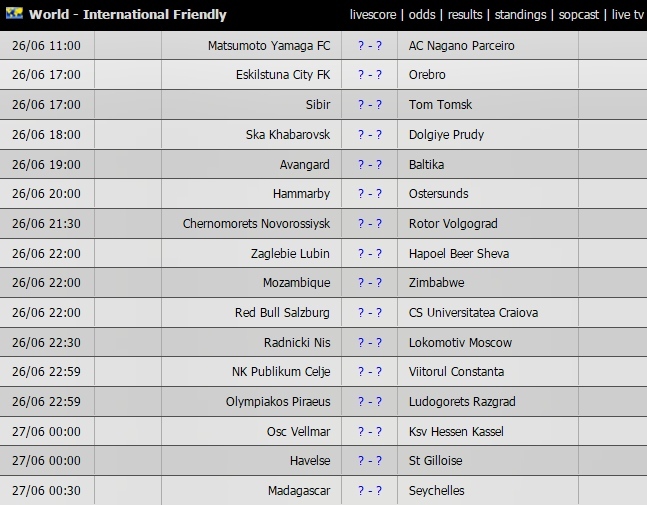Select the Red Bull Salzburg team name
The height and width of the screenshot is (505, 647).
coord(282,313)
